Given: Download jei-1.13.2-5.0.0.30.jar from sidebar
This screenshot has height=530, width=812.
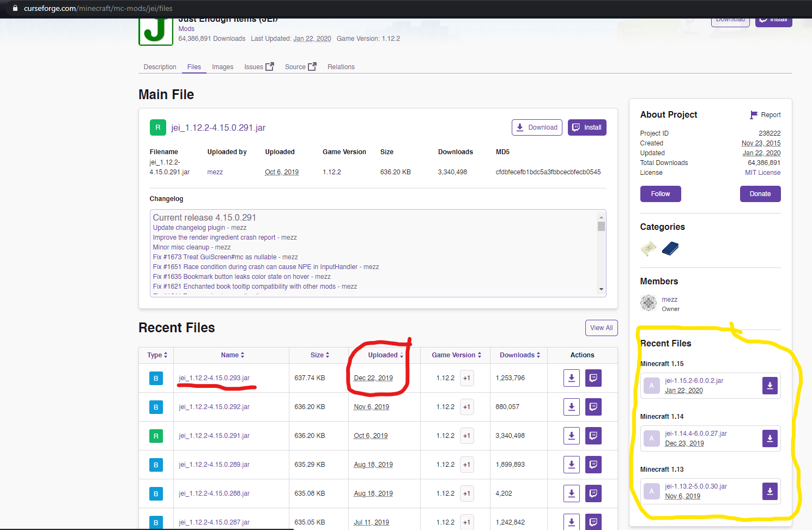Looking at the screenshot, I should click(770, 491).
